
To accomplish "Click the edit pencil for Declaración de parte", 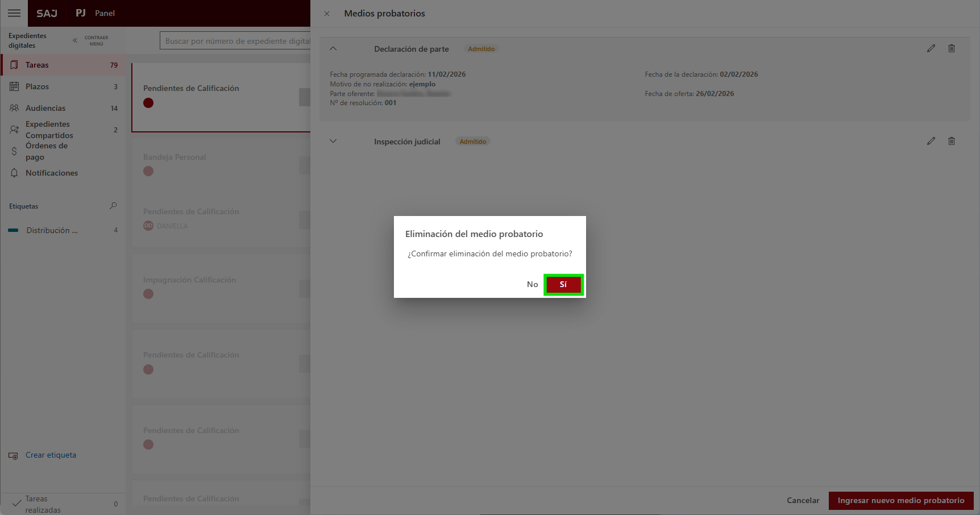I will tap(931, 49).
